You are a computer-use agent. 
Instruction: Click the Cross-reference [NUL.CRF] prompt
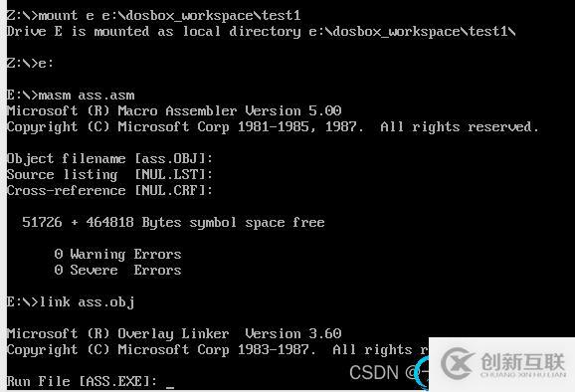pos(109,191)
